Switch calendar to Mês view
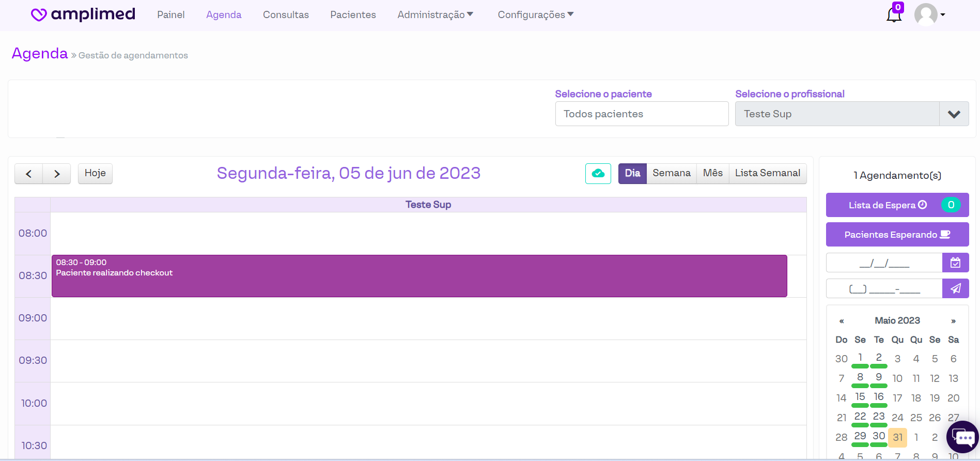Image resolution: width=980 pixels, height=461 pixels. coord(712,173)
